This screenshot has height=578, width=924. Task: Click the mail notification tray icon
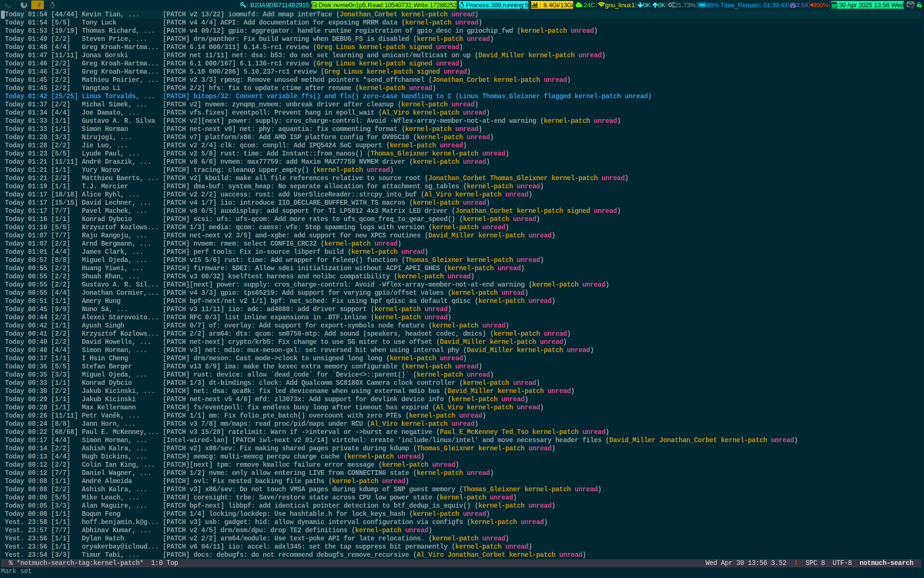pyautogui.click(x=911, y=5)
